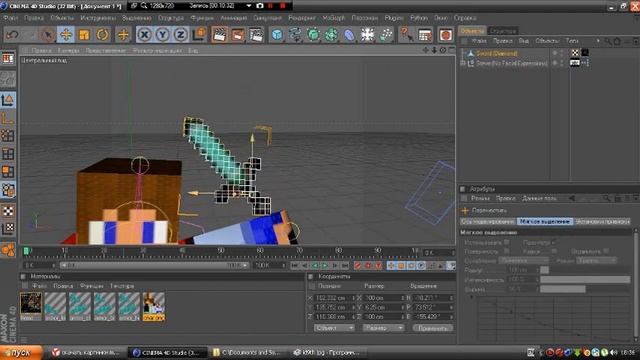
Task: Switch to the Structure tab in Object Manager
Action: point(503,31)
